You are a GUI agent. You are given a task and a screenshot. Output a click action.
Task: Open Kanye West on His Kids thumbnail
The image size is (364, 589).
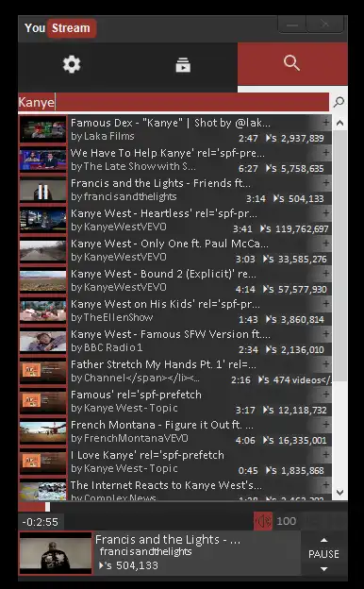[42, 311]
